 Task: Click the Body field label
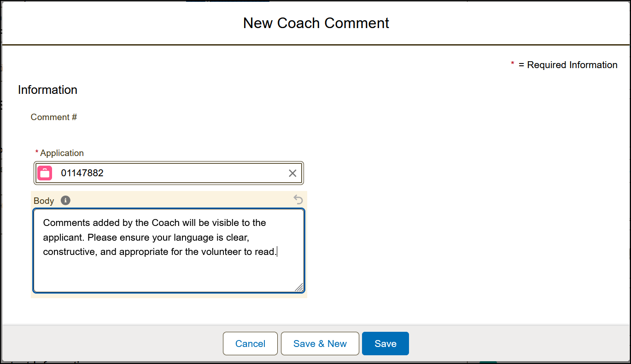(44, 201)
